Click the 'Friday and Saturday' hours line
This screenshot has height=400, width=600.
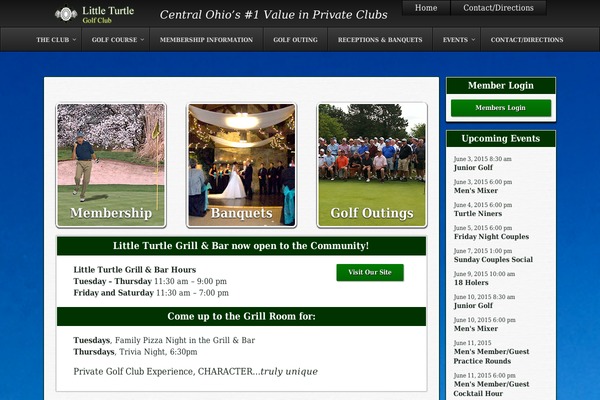(151, 293)
